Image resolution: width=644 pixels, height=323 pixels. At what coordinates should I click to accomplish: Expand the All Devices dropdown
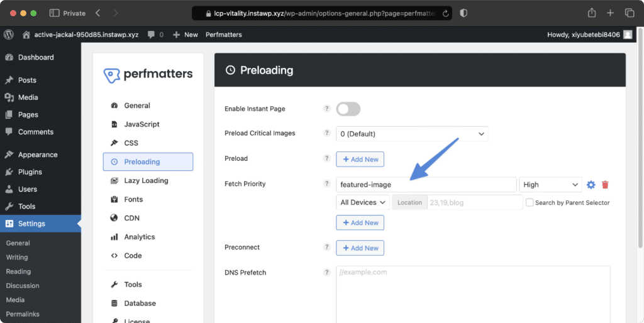tap(363, 202)
